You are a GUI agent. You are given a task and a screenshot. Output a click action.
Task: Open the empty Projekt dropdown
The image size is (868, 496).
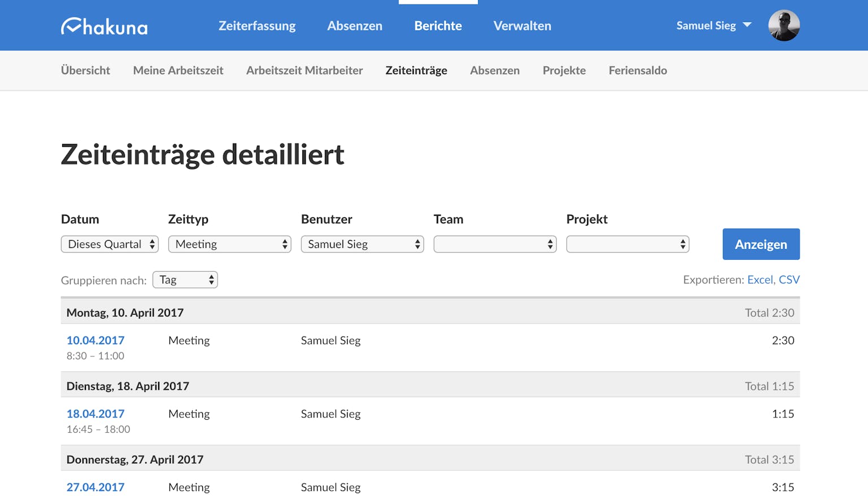pyautogui.click(x=628, y=244)
